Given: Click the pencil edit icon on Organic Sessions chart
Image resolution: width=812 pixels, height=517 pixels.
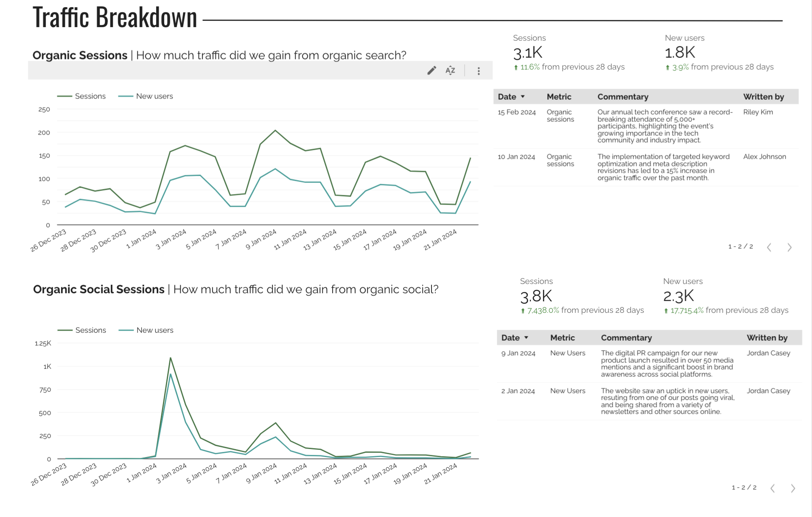Looking at the screenshot, I should tap(431, 70).
